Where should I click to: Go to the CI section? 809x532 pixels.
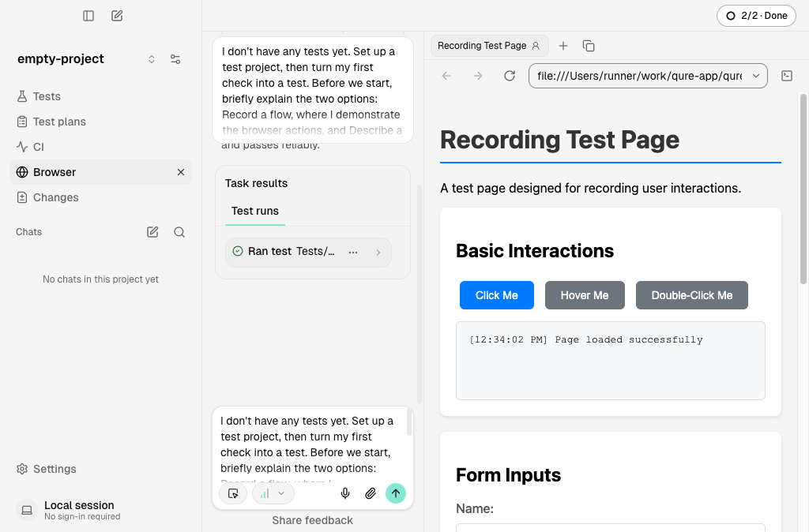click(100, 147)
